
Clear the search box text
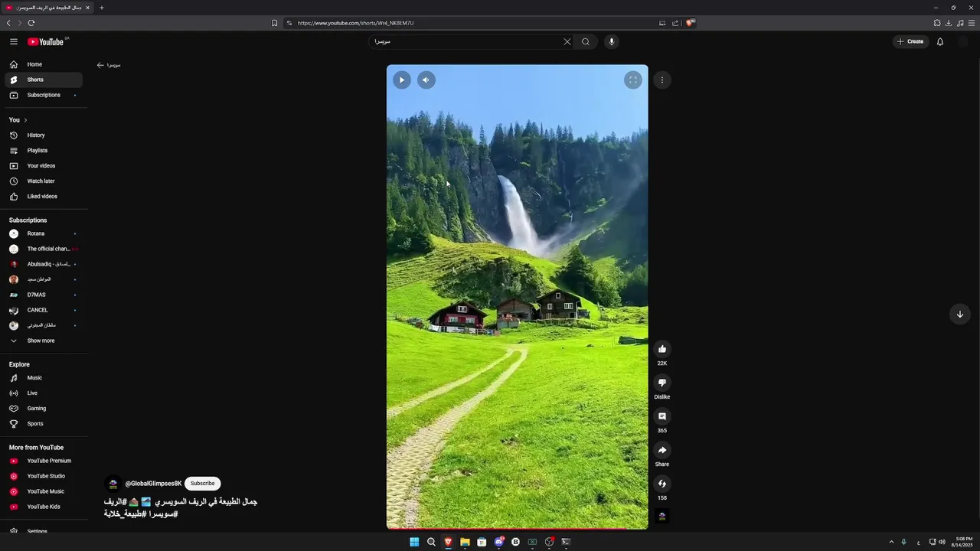click(x=567, y=42)
